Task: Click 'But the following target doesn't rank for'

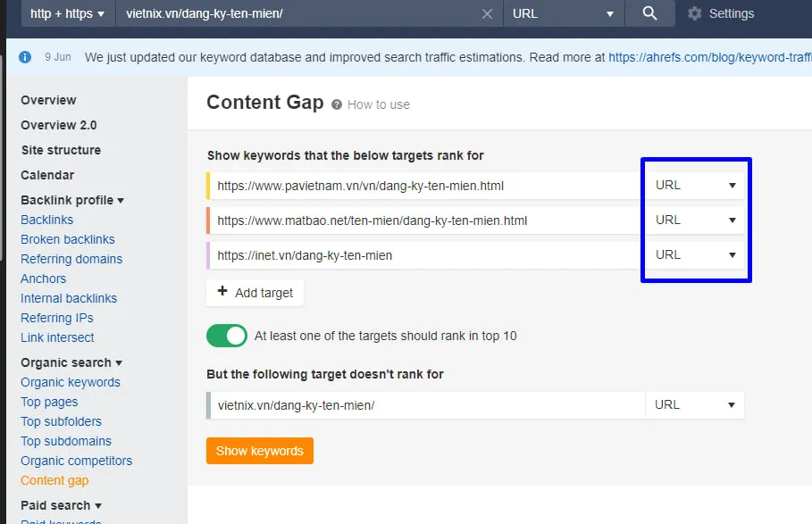Action: [325, 374]
